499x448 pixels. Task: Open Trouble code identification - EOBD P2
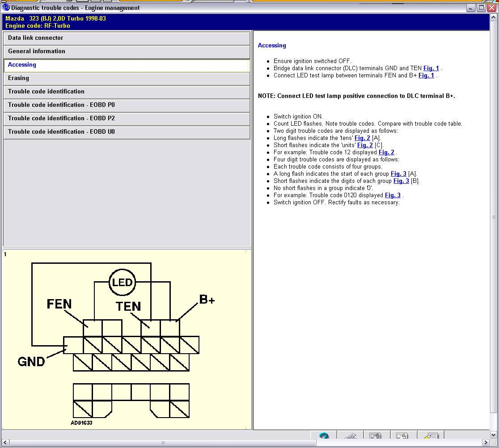(x=127, y=118)
